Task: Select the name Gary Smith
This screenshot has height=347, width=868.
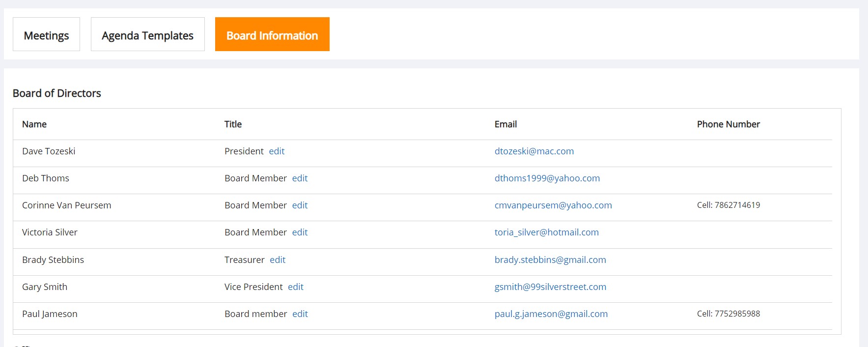Action: click(x=45, y=287)
